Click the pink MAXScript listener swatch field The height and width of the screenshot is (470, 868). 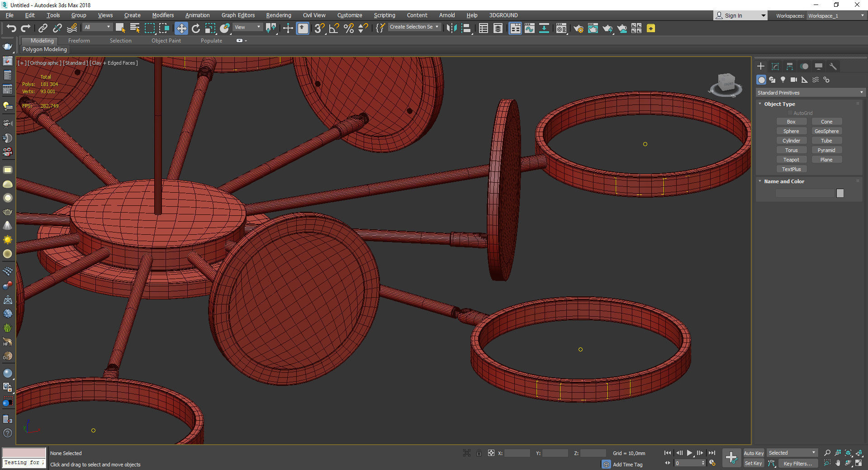(24, 453)
